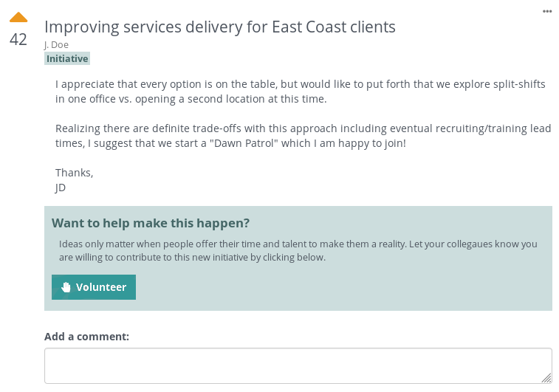559x392 pixels.
Task: Open the Improving services delivery title
Action: click(219, 27)
